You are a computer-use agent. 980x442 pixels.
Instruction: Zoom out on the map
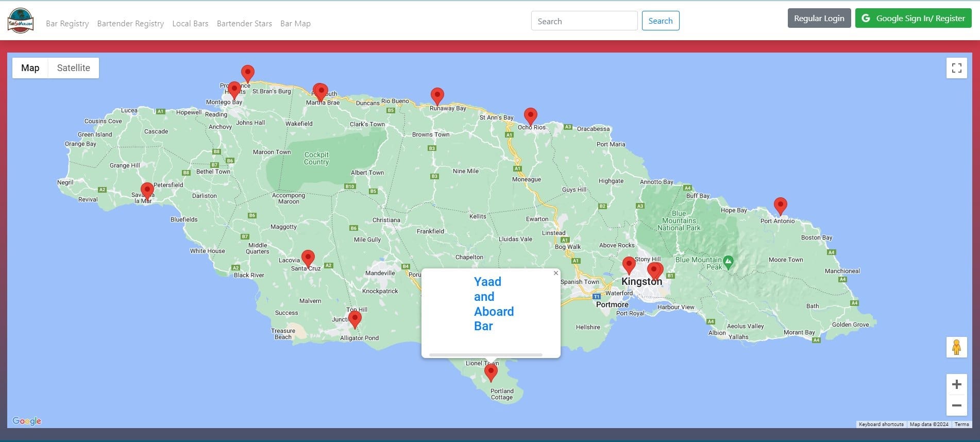coord(957,405)
